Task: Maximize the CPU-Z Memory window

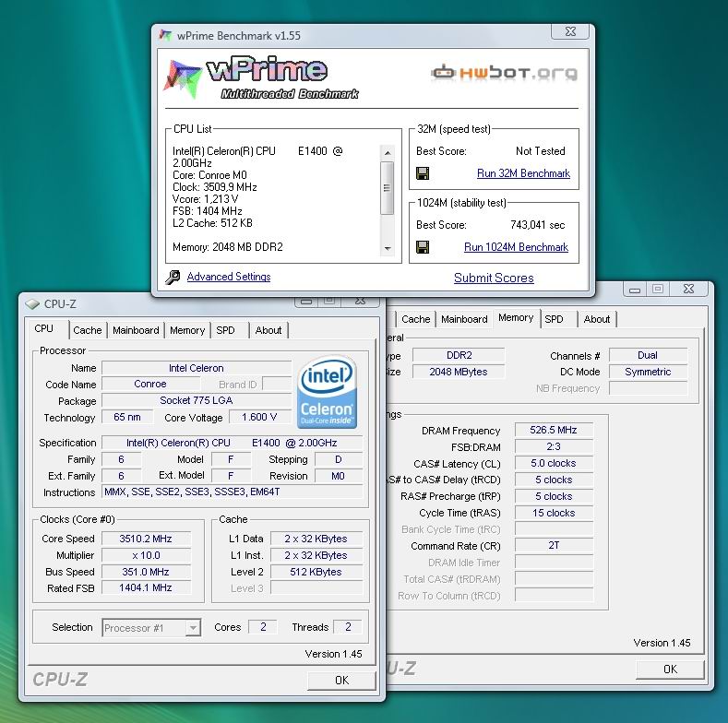Action: pyautogui.click(x=659, y=289)
